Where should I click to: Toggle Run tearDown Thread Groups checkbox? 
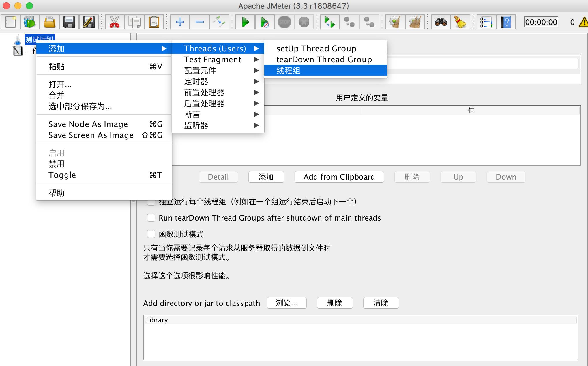point(151,218)
